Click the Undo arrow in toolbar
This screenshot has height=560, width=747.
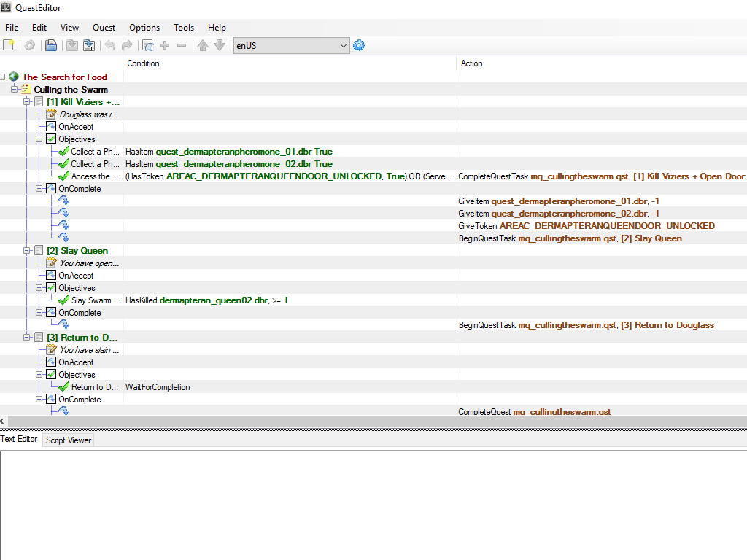pos(110,45)
